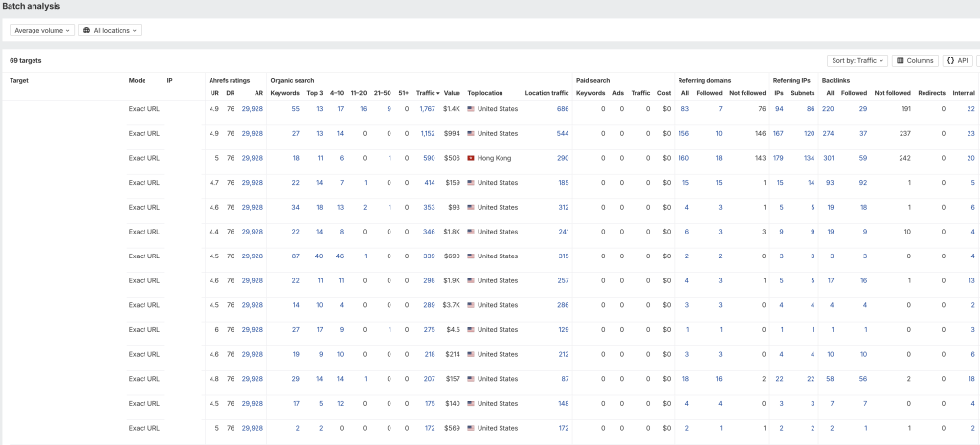Open the 1,152 traffic link
This screenshot has height=445, width=980.
pos(427,133)
